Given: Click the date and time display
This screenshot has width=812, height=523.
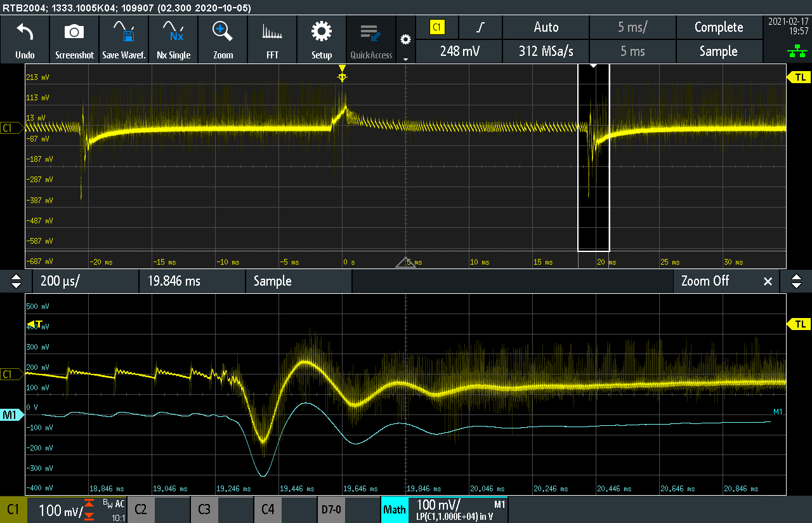Looking at the screenshot, I should [788, 26].
